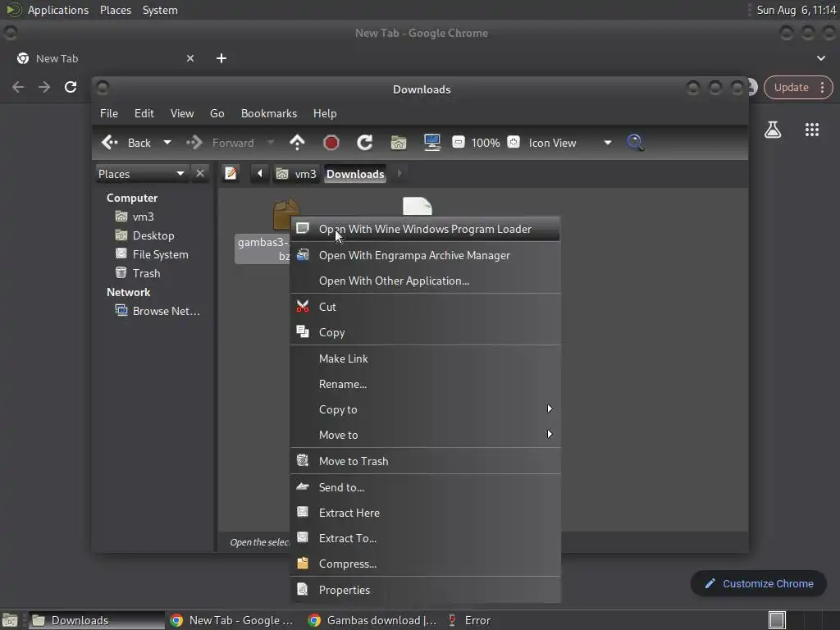
Task: Select Make Link in context menu
Action: click(426, 359)
